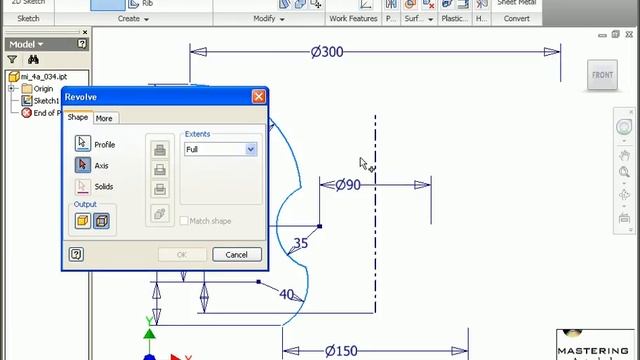Click the Rib tool
640x360 pixels.
141,4
